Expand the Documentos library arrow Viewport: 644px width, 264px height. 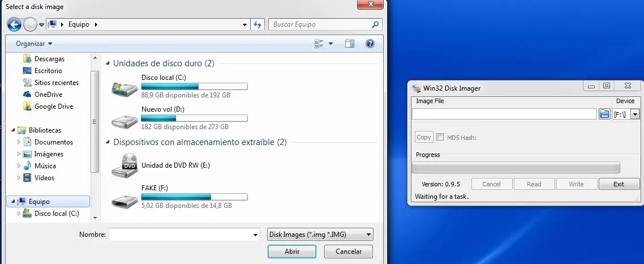(19, 142)
